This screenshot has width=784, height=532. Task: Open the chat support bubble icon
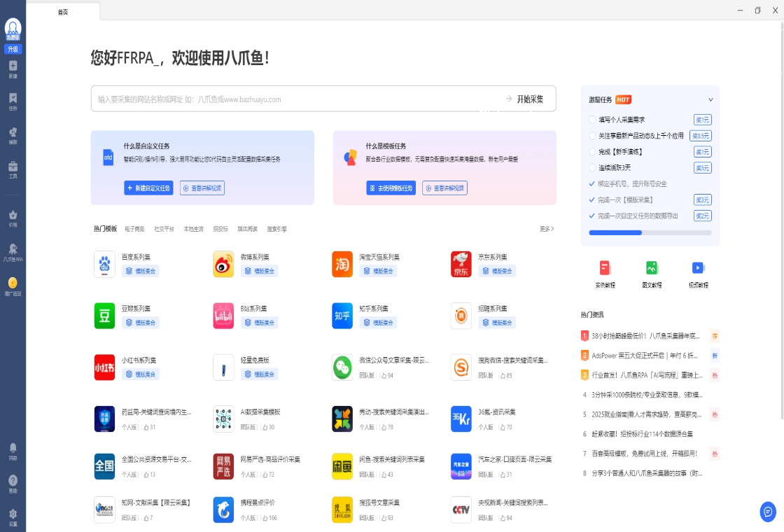(x=768, y=512)
